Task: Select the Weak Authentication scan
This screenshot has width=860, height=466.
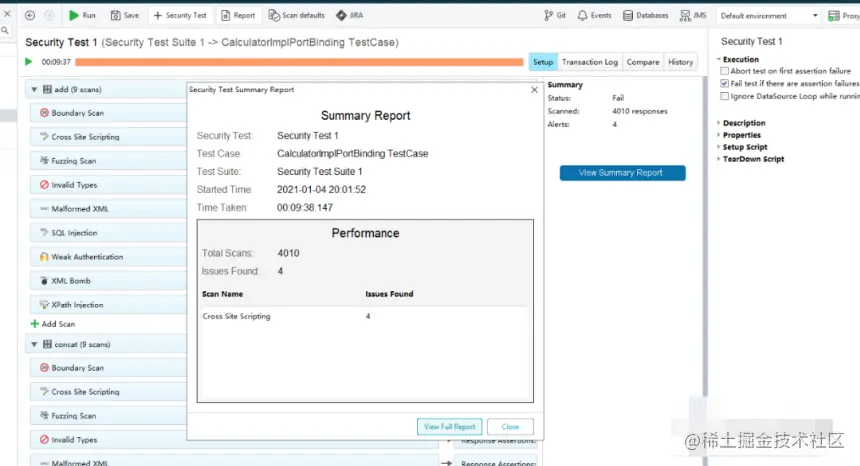Action: (x=109, y=257)
